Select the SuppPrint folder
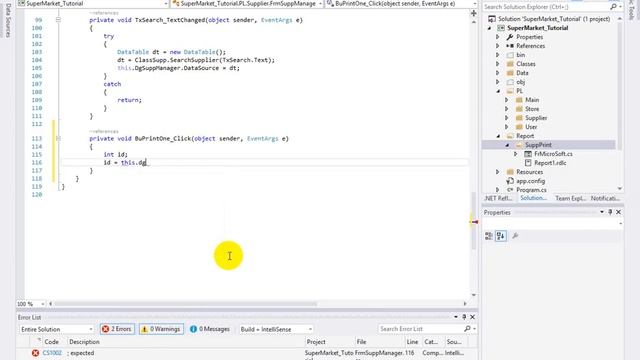 (x=538, y=145)
